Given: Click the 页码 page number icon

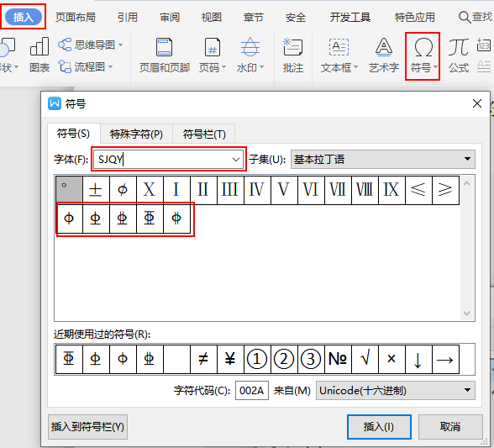Looking at the screenshot, I should coord(213,47).
